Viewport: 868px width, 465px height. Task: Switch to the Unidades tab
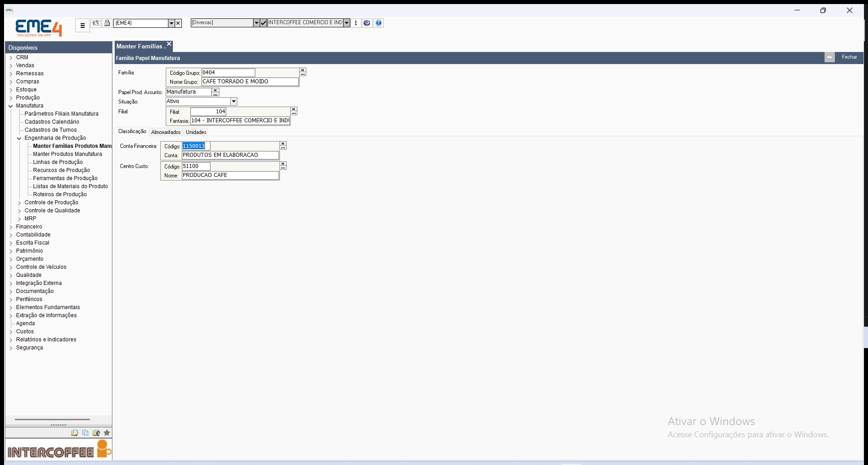pos(196,132)
